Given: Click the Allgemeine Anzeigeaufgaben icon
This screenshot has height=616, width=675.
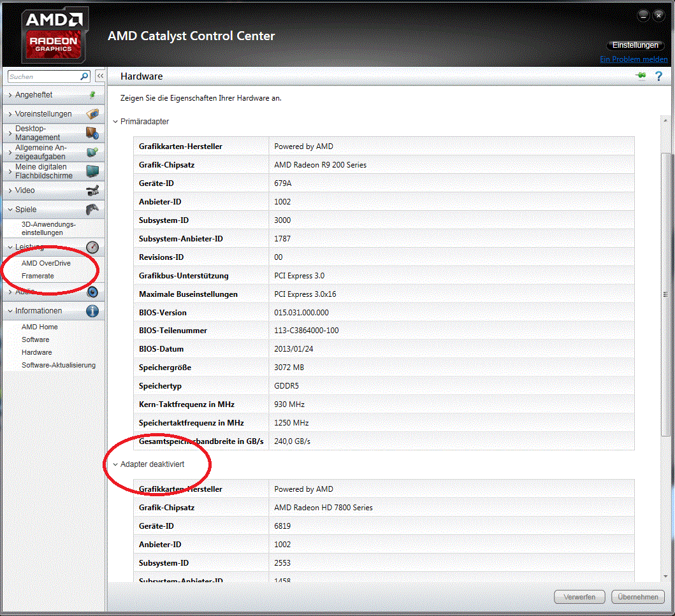Looking at the screenshot, I should point(92,152).
